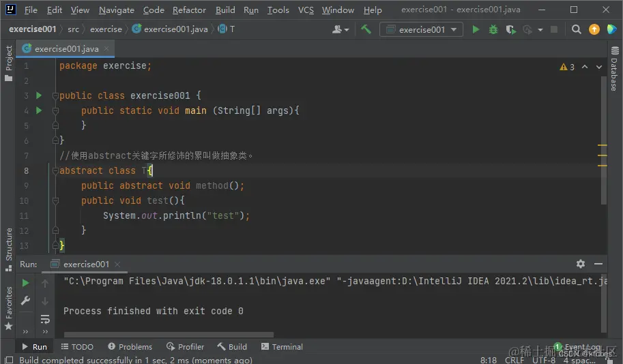This screenshot has width=623, height=364.
Task: Click the UTF-8 encoding status
Action: click(x=544, y=360)
